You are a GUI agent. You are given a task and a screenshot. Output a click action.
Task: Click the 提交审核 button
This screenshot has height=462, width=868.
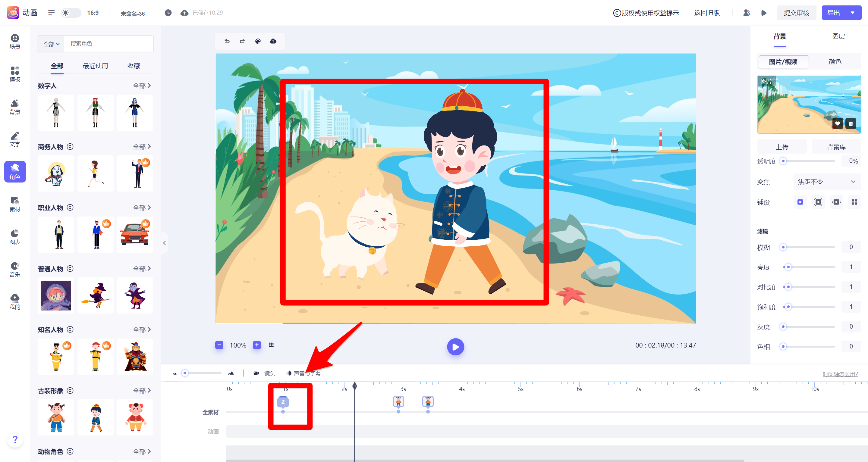(796, 13)
